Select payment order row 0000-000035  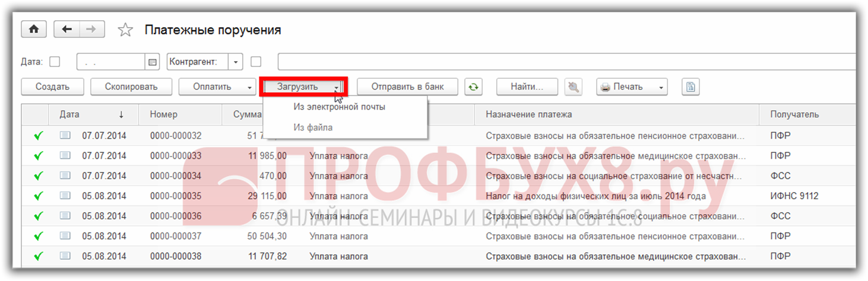175,196
